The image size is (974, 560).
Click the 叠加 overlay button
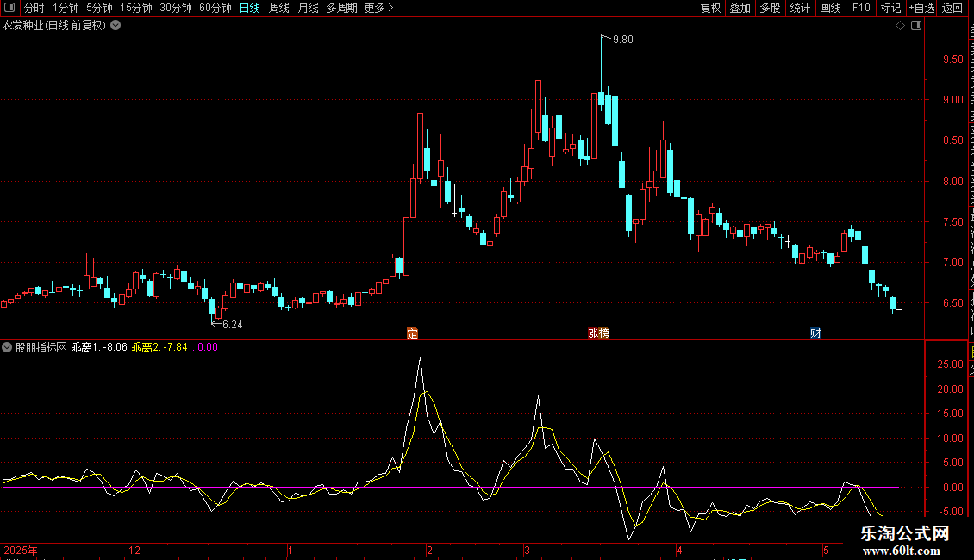pos(740,8)
